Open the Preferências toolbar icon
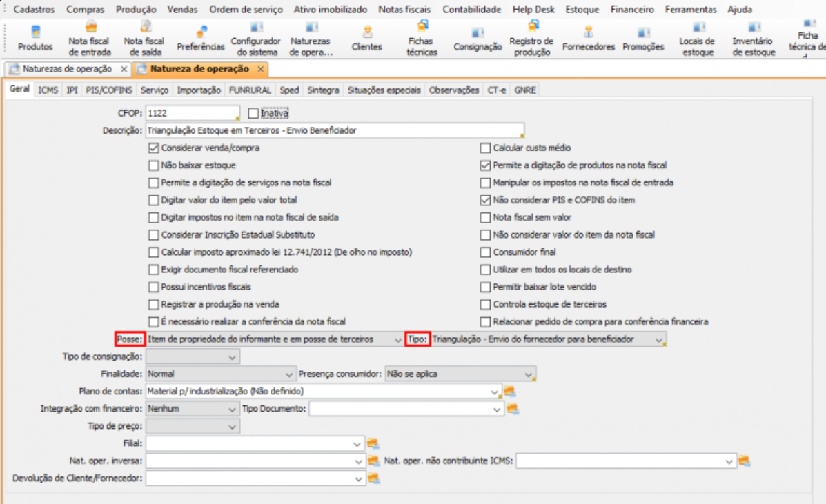The image size is (826, 504). click(201, 39)
